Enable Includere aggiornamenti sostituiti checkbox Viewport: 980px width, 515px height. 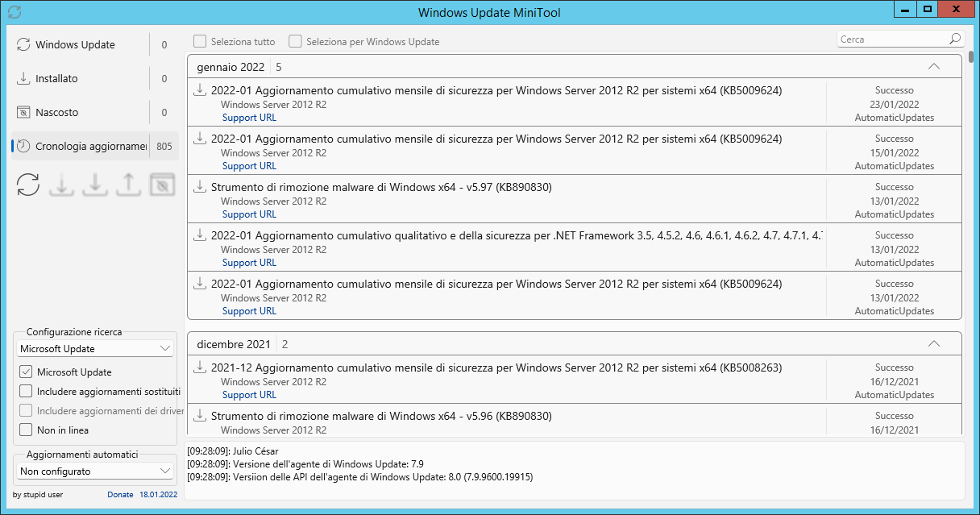point(26,392)
